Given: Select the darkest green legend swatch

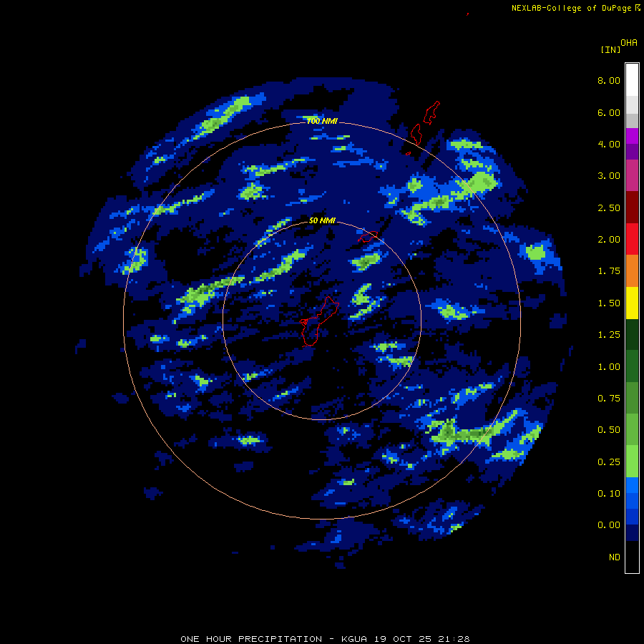Looking at the screenshot, I should coord(632,334).
